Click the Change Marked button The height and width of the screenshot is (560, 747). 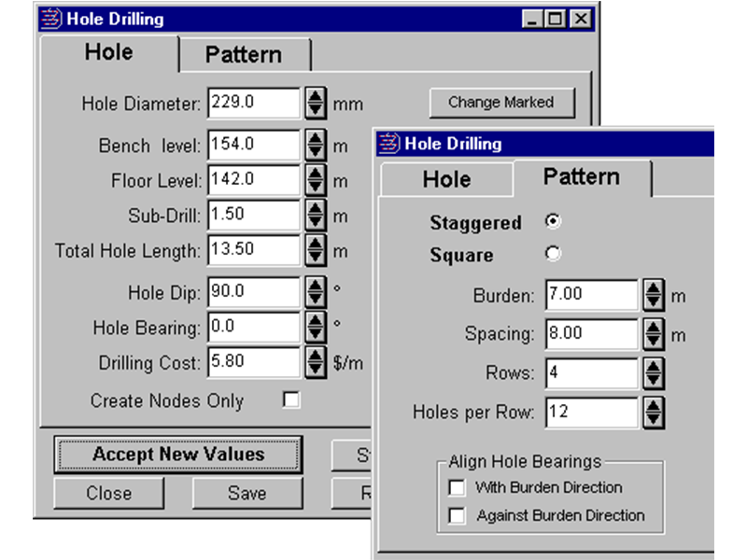(501, 103)
